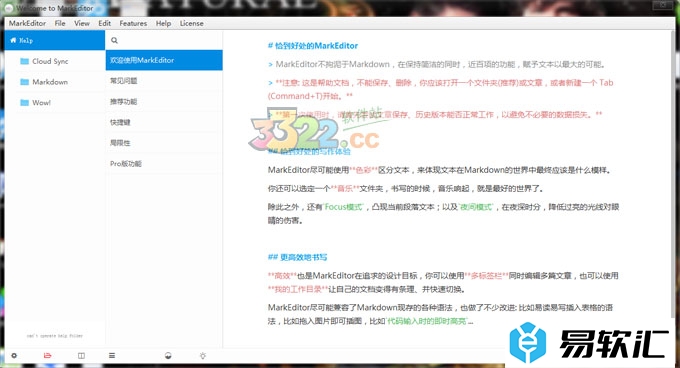Select the Wow! folder label

point(41,103)
